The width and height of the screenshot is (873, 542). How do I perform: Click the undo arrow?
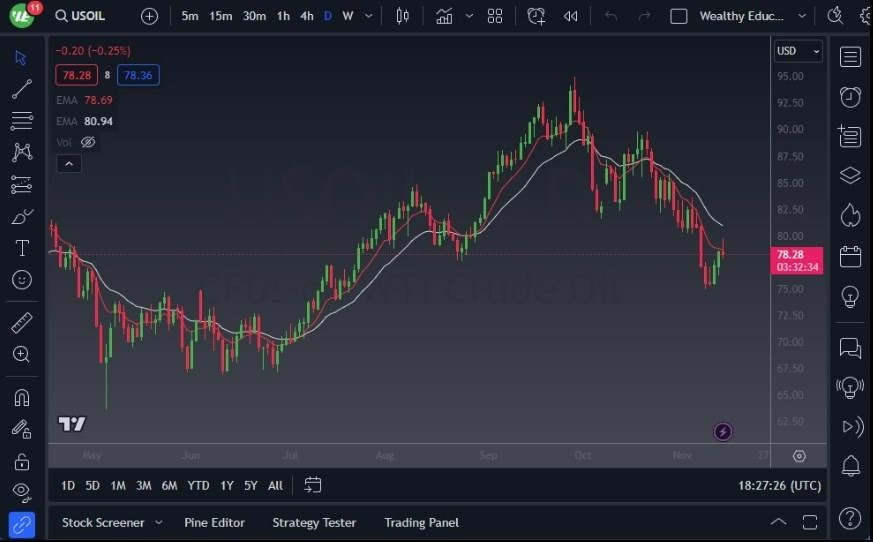pyautogui.click(x=611, y=16)
